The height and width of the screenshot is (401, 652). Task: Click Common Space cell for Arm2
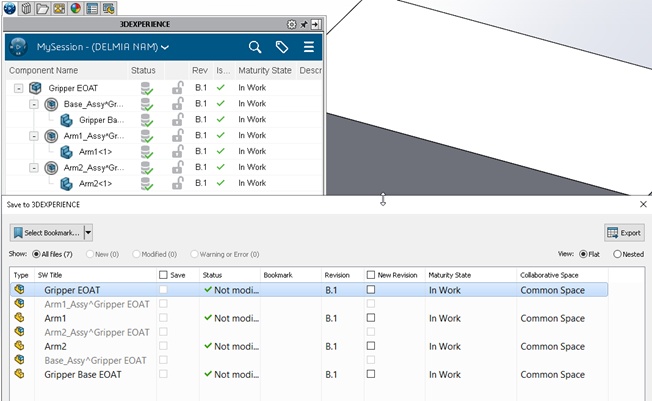(x=552, y=347)
